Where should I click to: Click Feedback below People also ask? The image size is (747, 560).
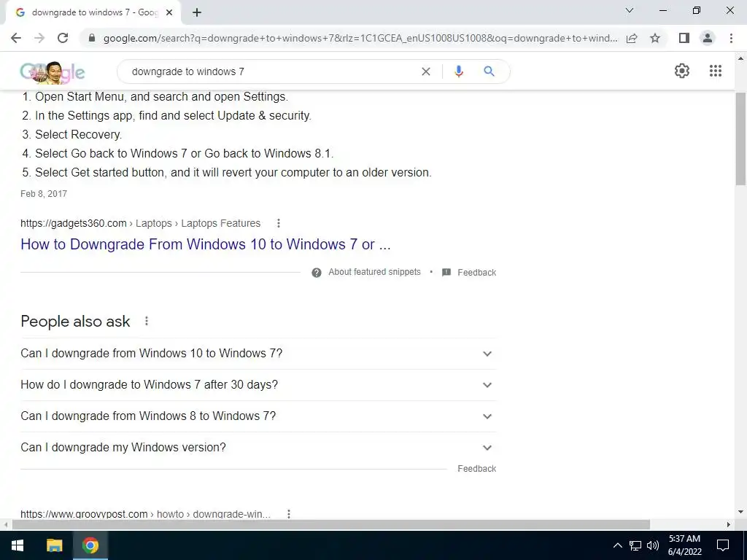[477, 469]
